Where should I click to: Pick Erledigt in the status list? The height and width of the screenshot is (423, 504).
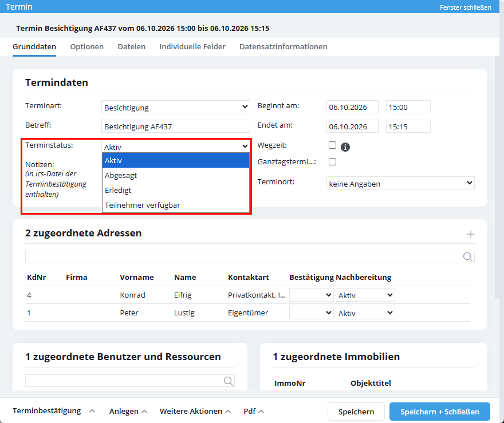point(175,190)
